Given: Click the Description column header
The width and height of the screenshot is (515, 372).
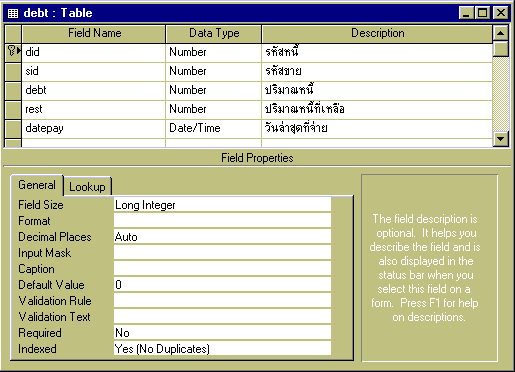Looking at the screenshot, I should point(377,33).
